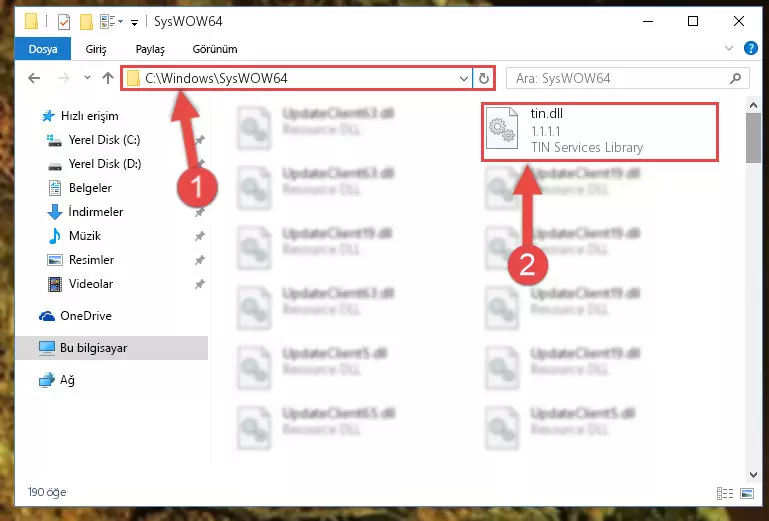Click the Properties quick access icon
This screenshot has height=521, width=769.
pyautogui.click(x=64, y=22)
